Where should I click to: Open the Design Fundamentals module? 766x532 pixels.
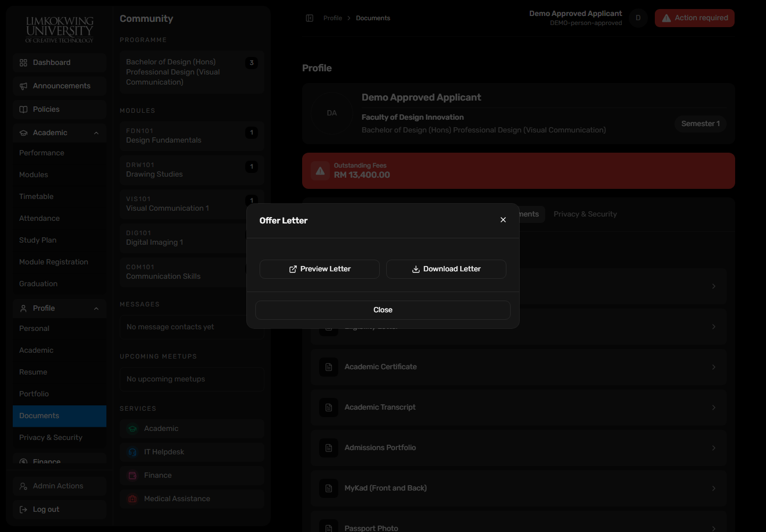192,136
